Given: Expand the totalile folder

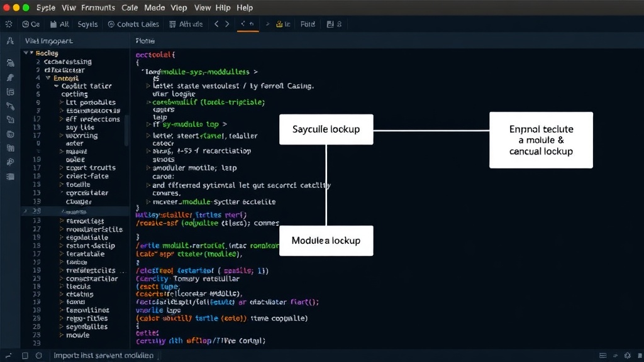Looking at the screenshot, I should (61, 184).
